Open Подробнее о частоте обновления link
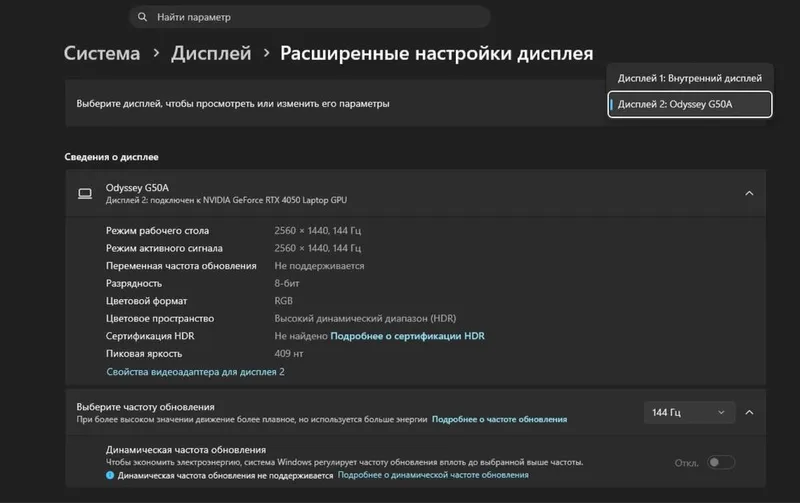 click(x=499, y=419)
